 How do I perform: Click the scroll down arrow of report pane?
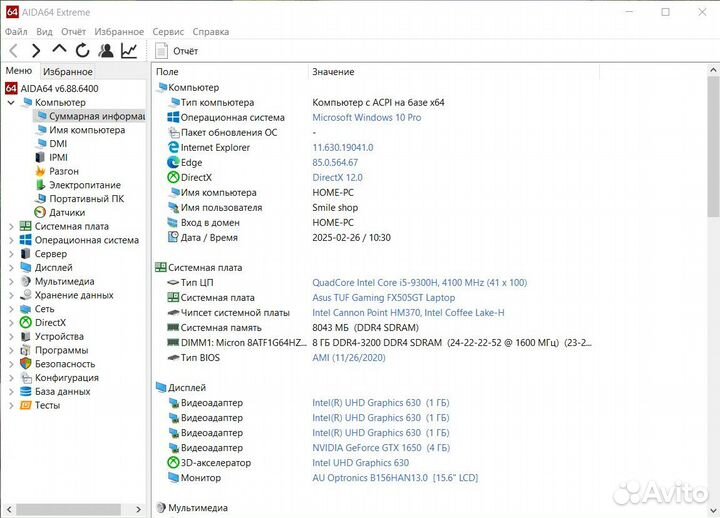tap(713, 510)
